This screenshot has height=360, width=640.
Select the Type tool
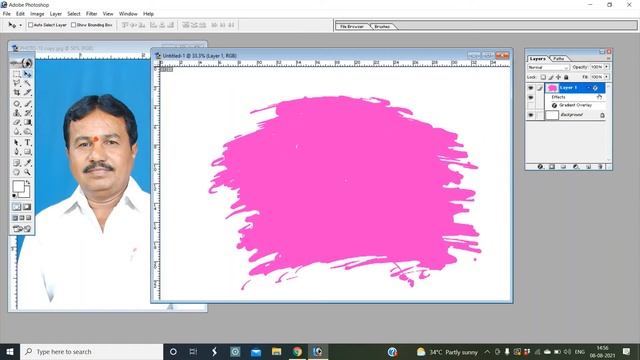(27, 142)
